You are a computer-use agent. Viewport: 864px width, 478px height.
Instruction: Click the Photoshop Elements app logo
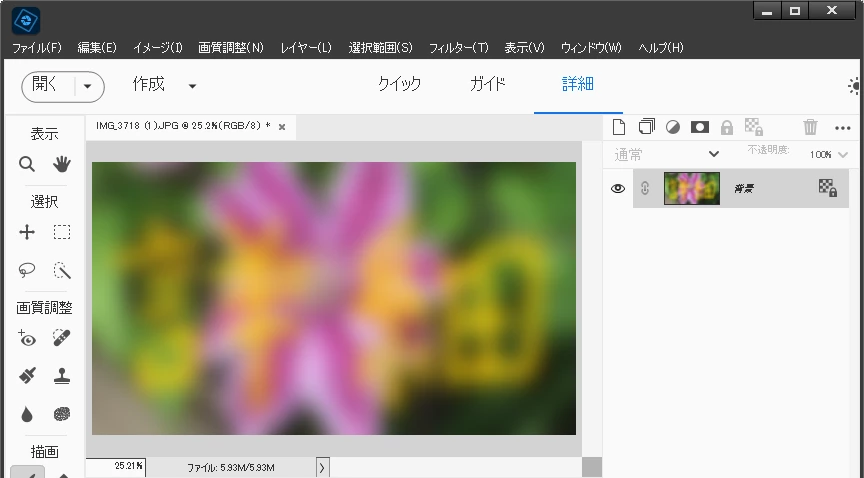coord(26,20)
